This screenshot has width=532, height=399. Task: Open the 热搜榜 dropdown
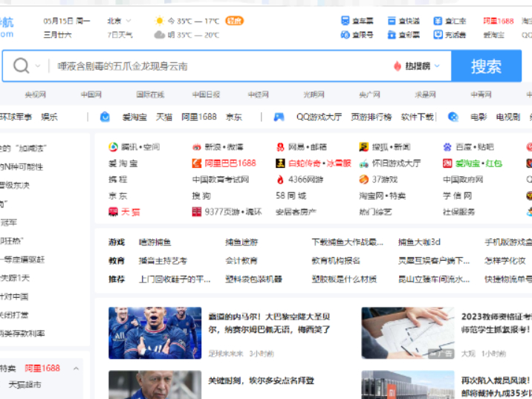click(x=421, y=66)
